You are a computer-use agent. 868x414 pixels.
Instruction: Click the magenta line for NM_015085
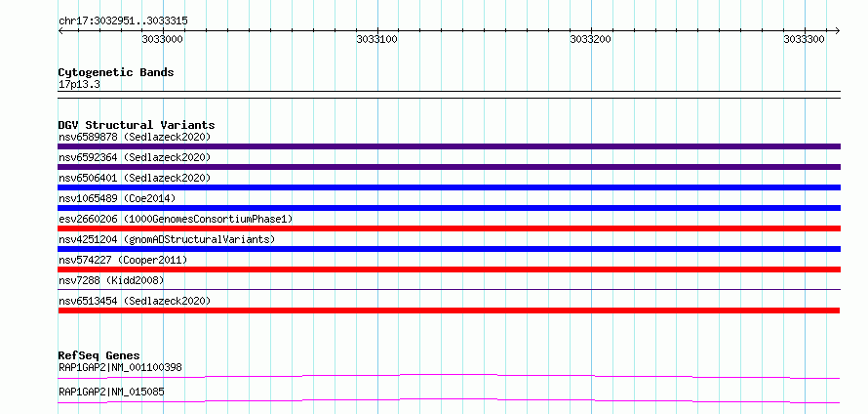tap(449, 400)
